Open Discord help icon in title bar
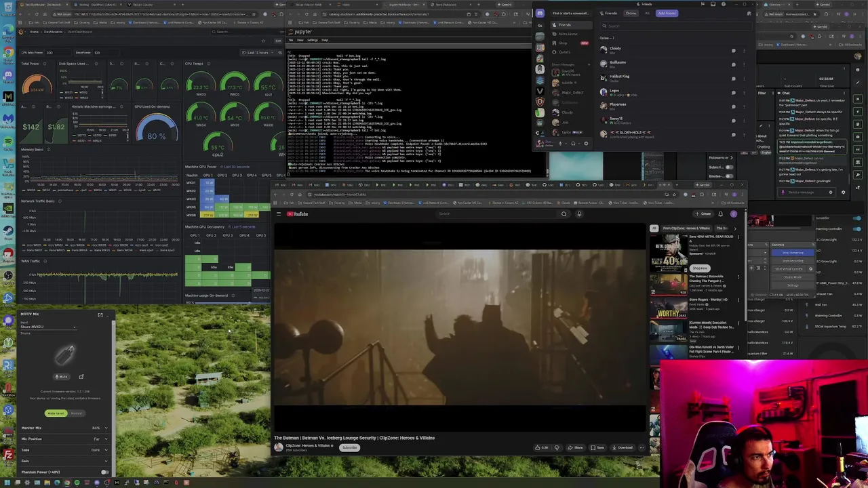The height and width of the screenshot is (488, 868). pos(724,4)
